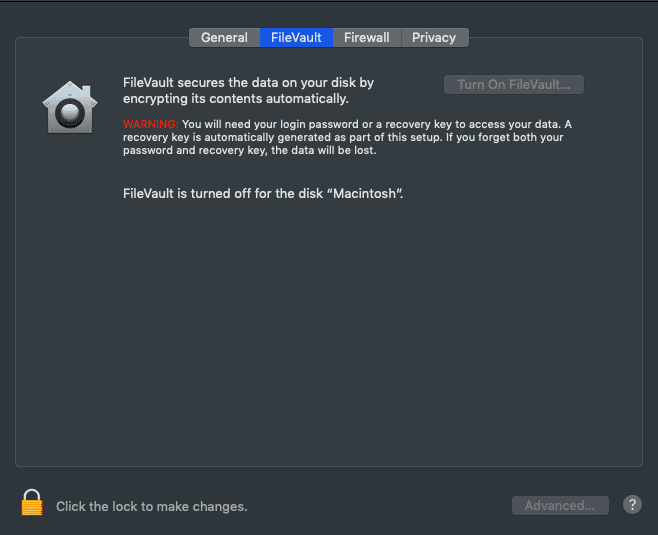Screen dimensions: 658x535
Task: Click the "the data will be lost" warning line
Action: 249,150
